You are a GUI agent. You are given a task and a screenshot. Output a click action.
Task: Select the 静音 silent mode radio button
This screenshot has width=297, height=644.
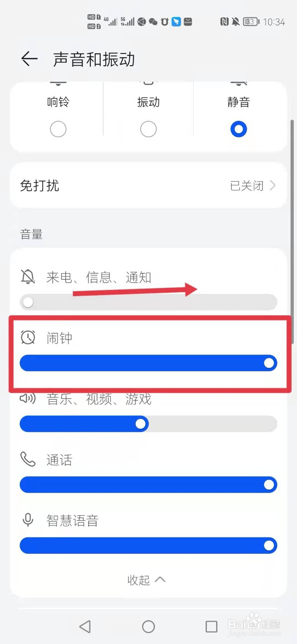point(239,129)
